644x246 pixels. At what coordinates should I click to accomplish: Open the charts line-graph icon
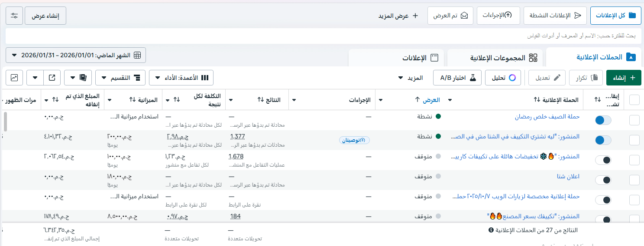click(x=14, y=78)
